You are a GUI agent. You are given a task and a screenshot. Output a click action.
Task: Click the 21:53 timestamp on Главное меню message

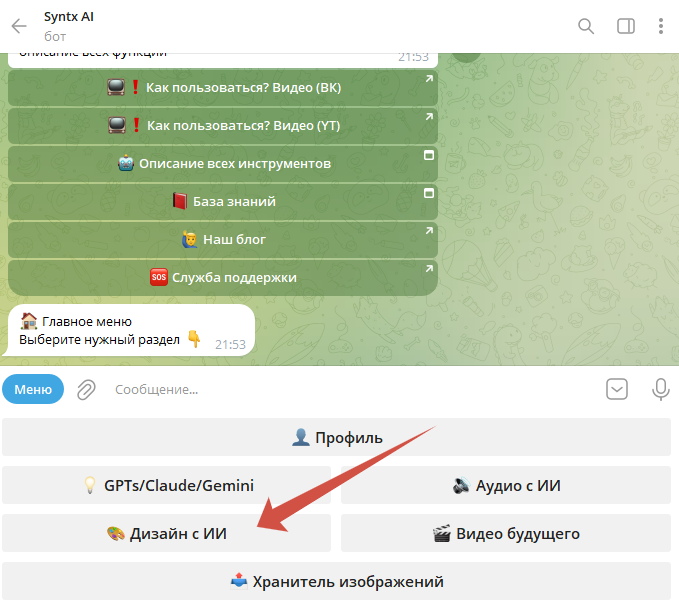click(230, 345)
